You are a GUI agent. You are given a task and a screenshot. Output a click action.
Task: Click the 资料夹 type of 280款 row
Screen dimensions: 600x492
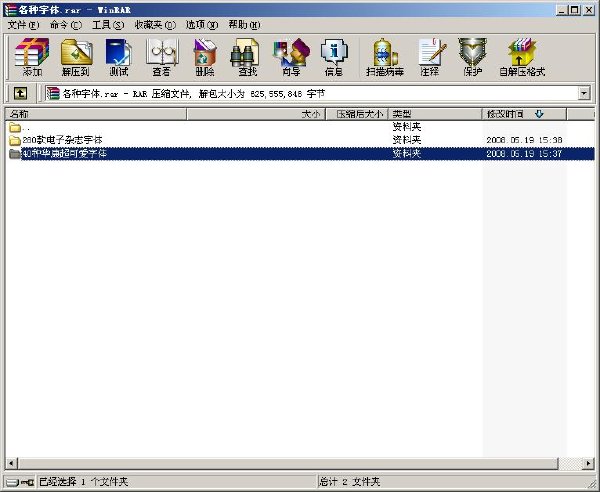[x=407, y=140]
